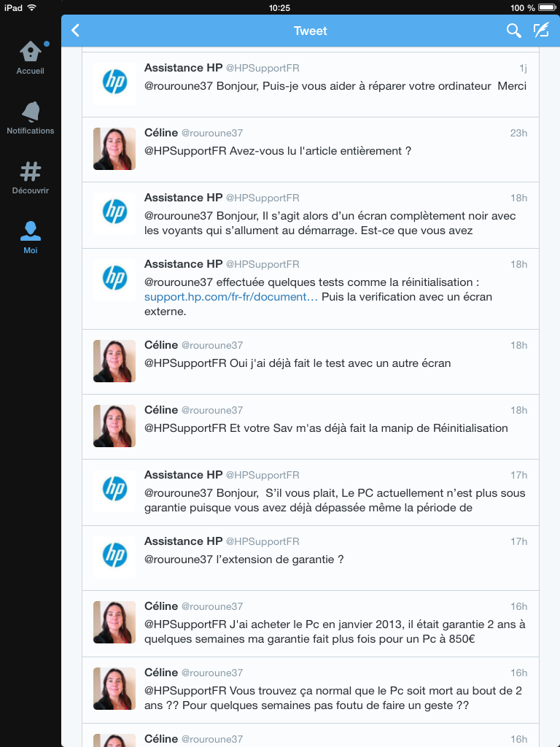
Task: Open the tweet 'Pc soit mort au bout de 2 ans'
Action: [x=311, y=690]
